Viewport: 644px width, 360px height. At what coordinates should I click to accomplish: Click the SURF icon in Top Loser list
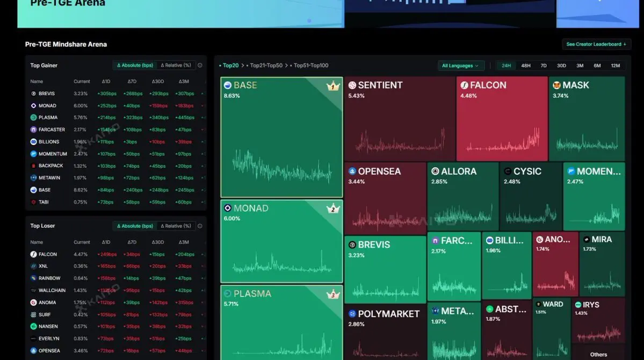point(34,315)
